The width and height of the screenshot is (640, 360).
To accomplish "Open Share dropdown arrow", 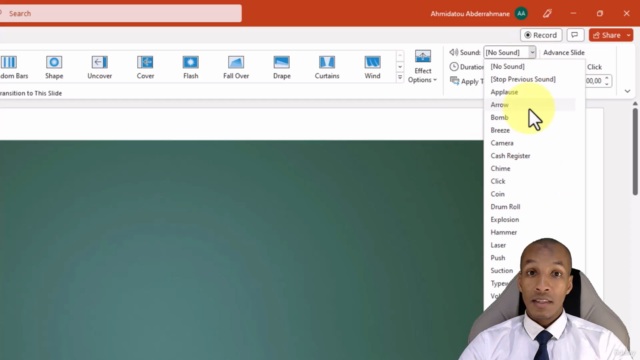I will [629, 35].
